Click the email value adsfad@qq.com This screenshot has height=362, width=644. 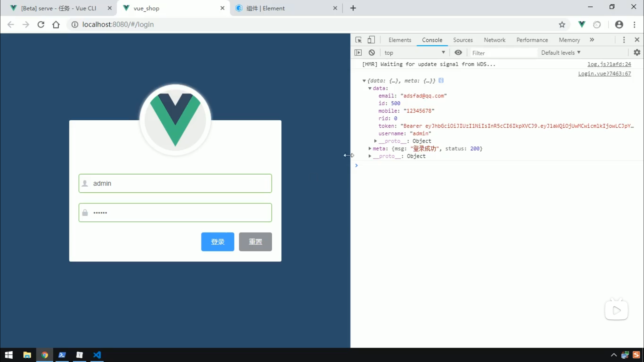(x=424, y=96)
